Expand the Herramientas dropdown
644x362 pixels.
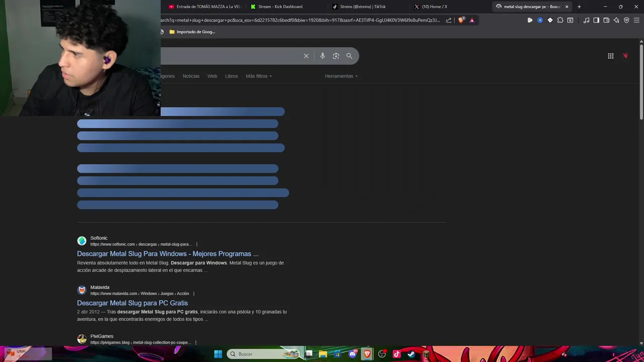[341, 76]
